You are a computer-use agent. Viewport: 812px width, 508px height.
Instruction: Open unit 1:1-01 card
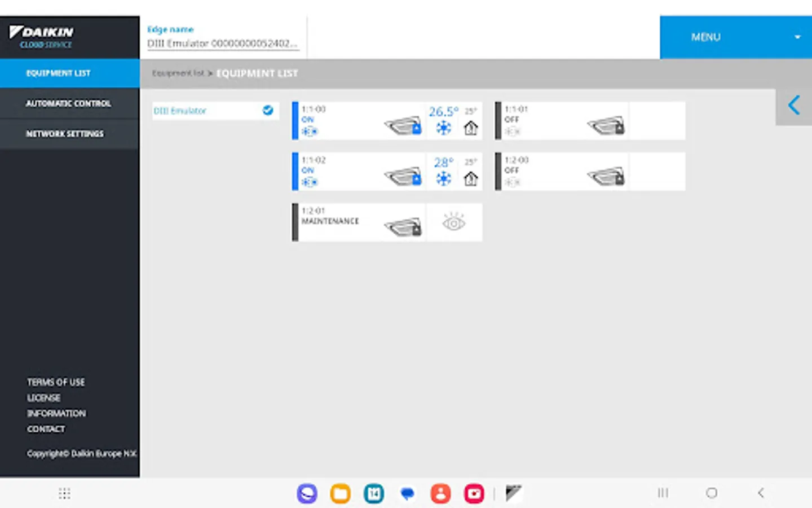pos(590,121)
